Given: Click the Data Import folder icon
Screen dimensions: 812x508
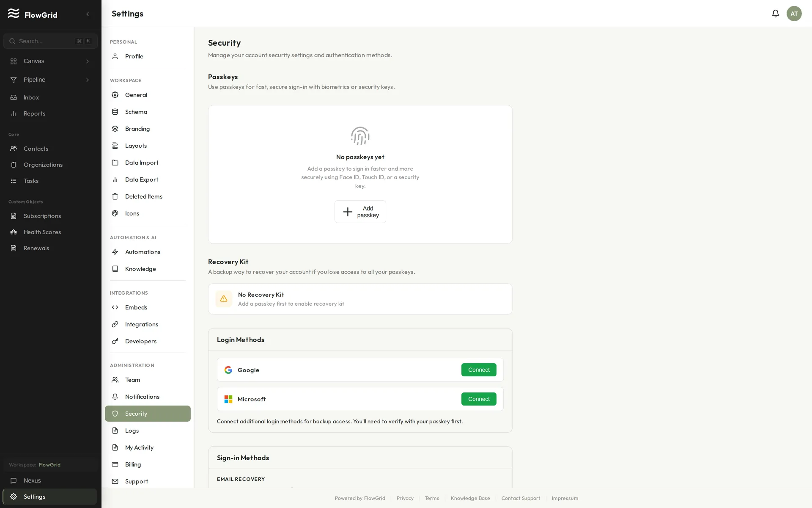Looking at the screenshot, I should (x=115, y=163).
